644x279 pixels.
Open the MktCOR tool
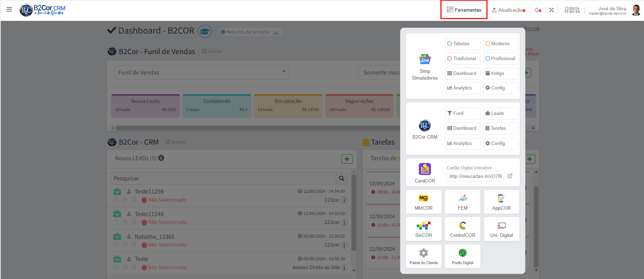click(x=423, y=202)
